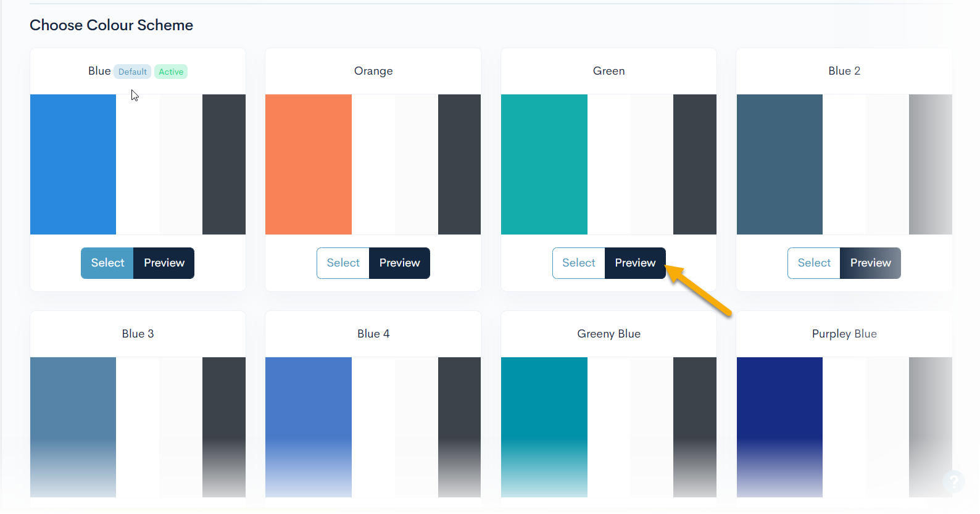Viewport: 980px width, 514px height.
Task: Click the Active badge on Blue scheme
Action: [171, 72]
